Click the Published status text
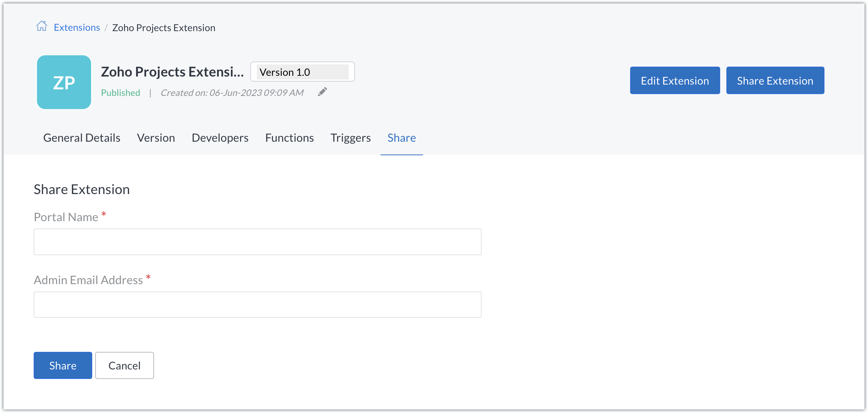 coord(120,93)
